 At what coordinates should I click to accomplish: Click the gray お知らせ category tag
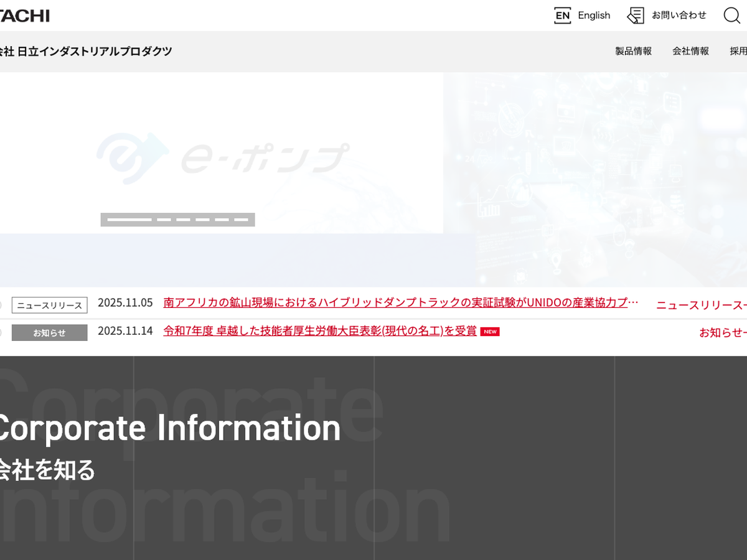click(x=49, y=333)
